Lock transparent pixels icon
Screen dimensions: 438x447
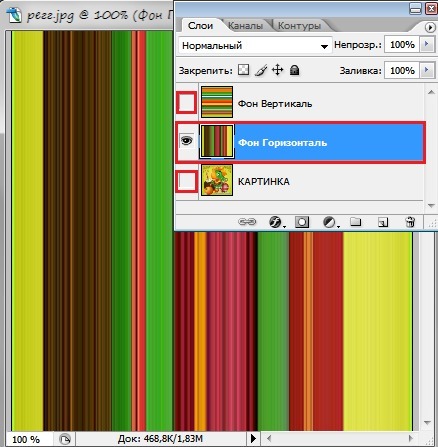point(244,70)
